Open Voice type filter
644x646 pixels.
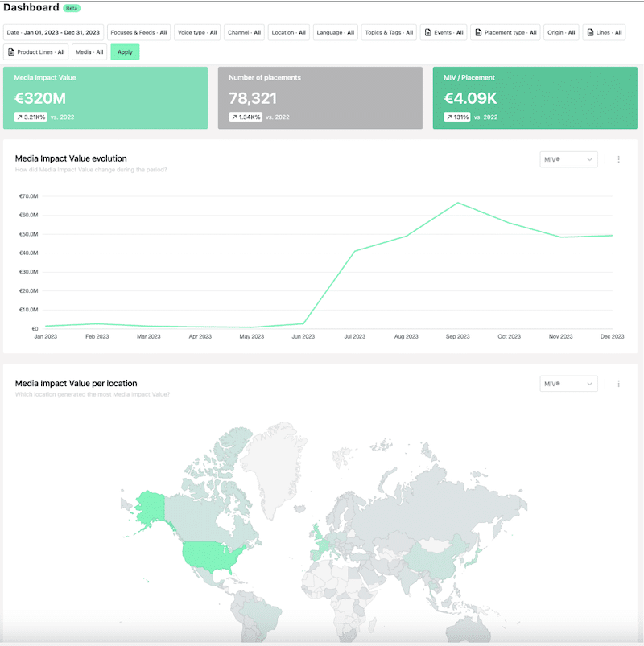point(197,32)
